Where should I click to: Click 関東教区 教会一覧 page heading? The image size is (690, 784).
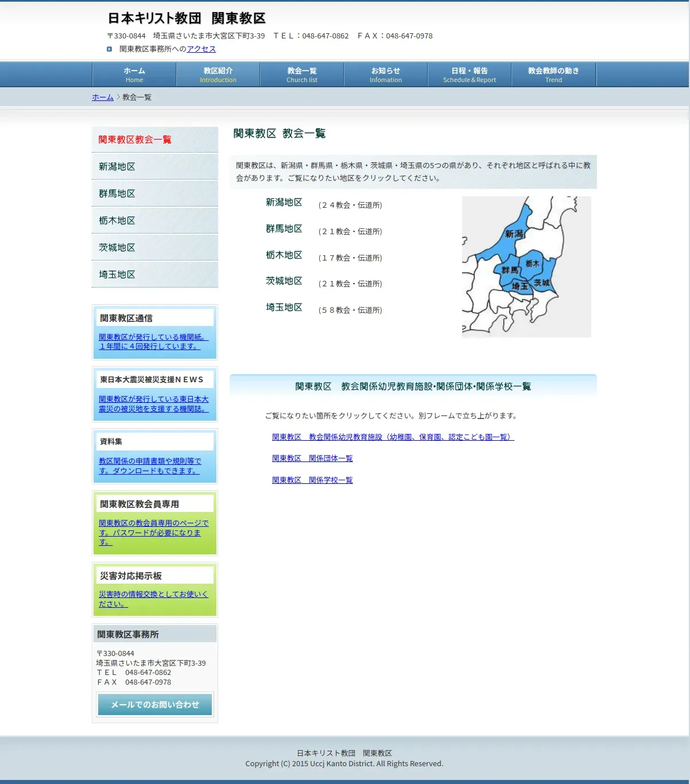point(280,134)
